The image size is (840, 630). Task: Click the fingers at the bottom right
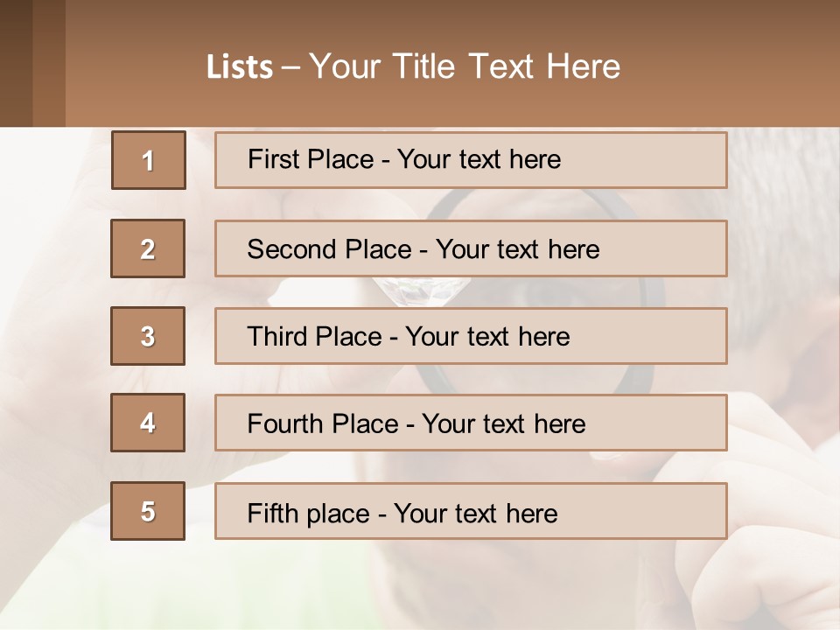tap(770, 542)
